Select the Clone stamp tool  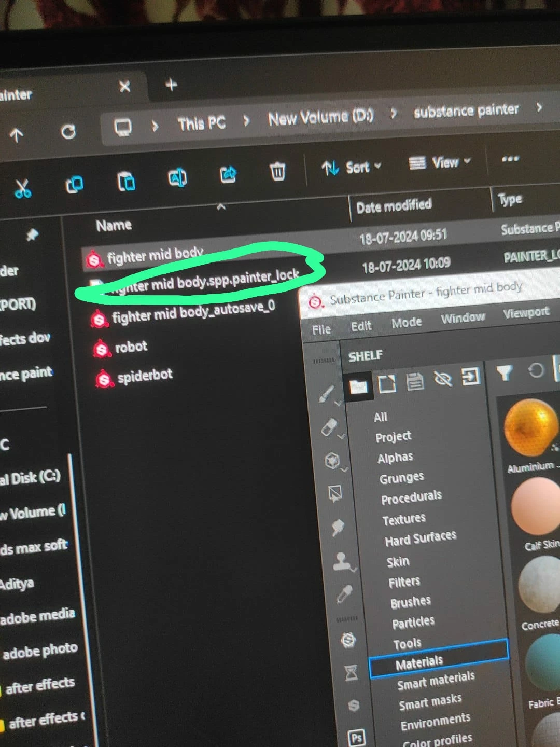(x=342, y=561)
